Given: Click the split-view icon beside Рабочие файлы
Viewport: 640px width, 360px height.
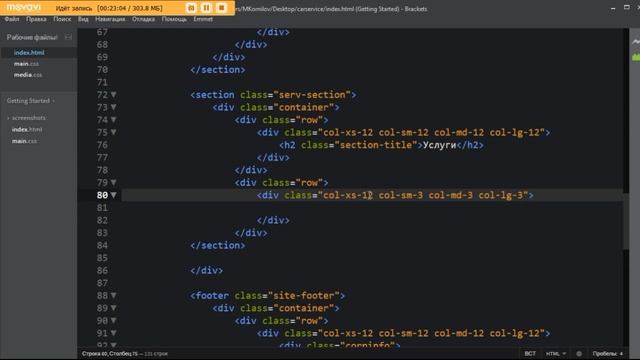Looking at the screenshot, I should [68, 37].
